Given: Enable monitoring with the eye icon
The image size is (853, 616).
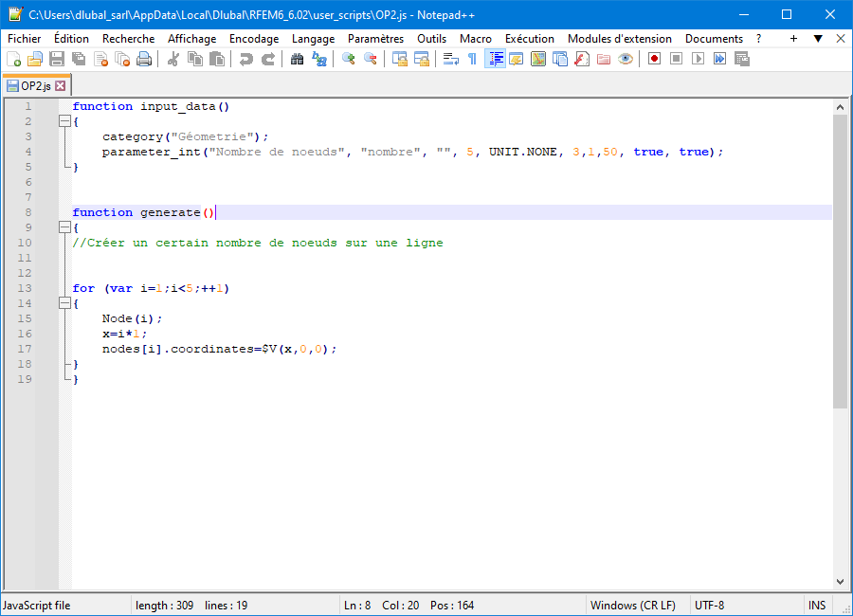Looking at the screenshot, I should click(626, 59).
